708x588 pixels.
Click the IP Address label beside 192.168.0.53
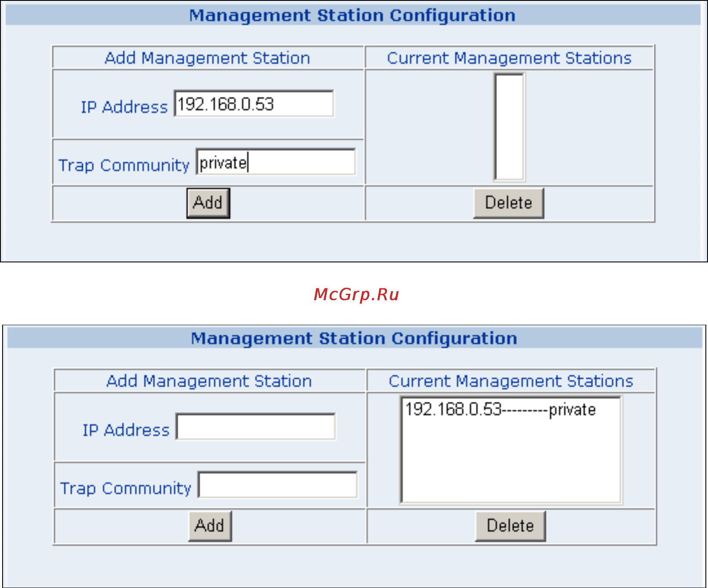pos(124,107)
